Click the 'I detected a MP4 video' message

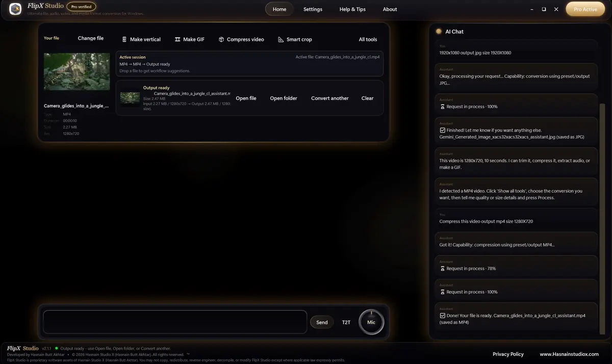pos(511,194)
